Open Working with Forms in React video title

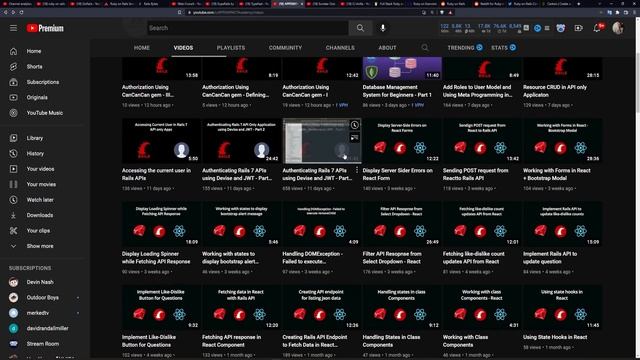click(x=557, y=174)
